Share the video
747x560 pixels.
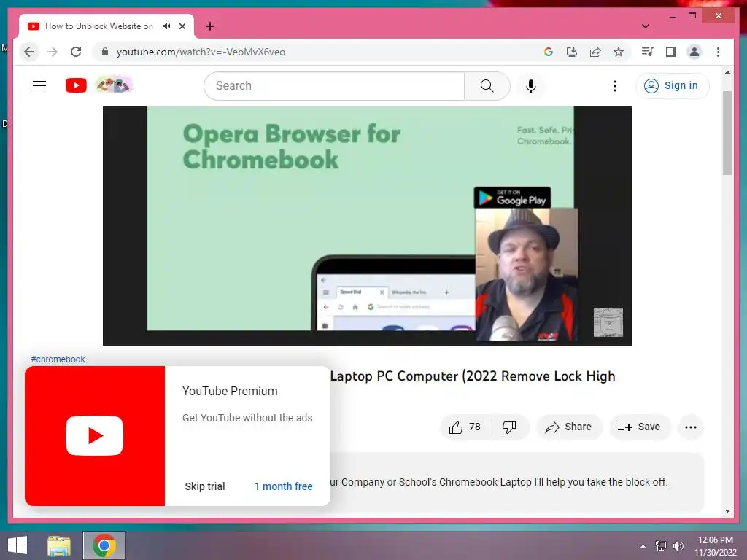[x=569, y=427]
